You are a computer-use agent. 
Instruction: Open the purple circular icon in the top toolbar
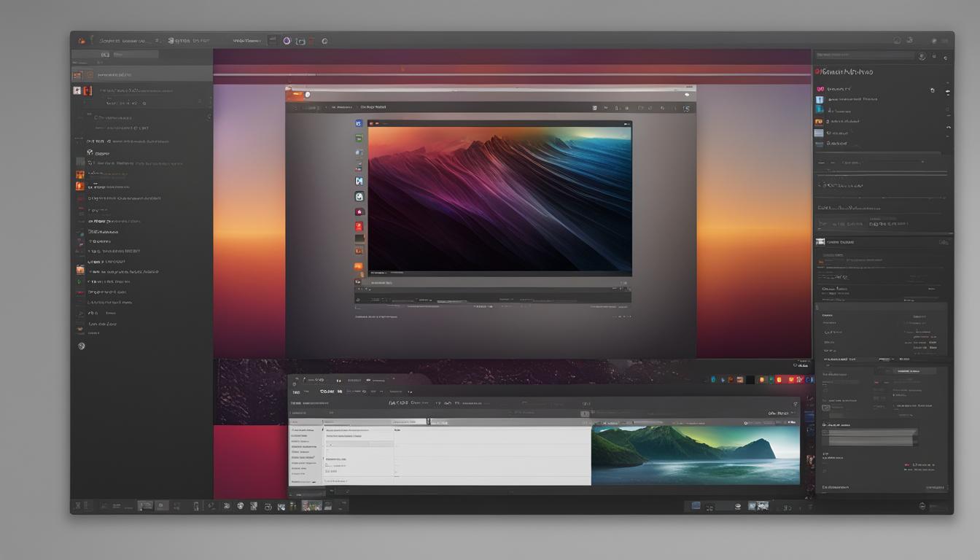click(287, 41)
